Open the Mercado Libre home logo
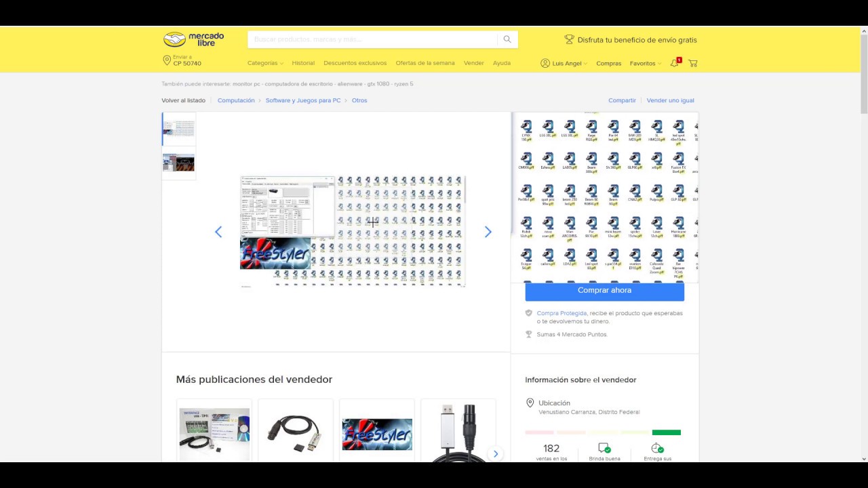Viewport: 868px width, 488px height. (x=193, y=39)
